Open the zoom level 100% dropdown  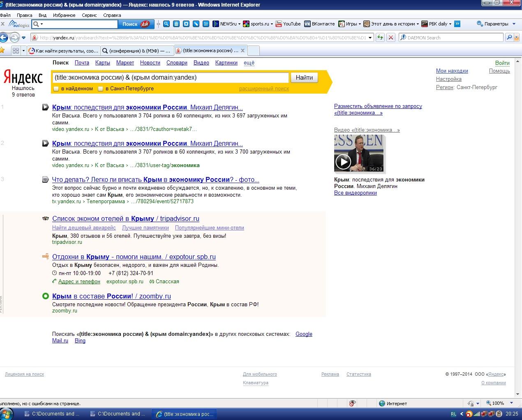coord(512,404)
